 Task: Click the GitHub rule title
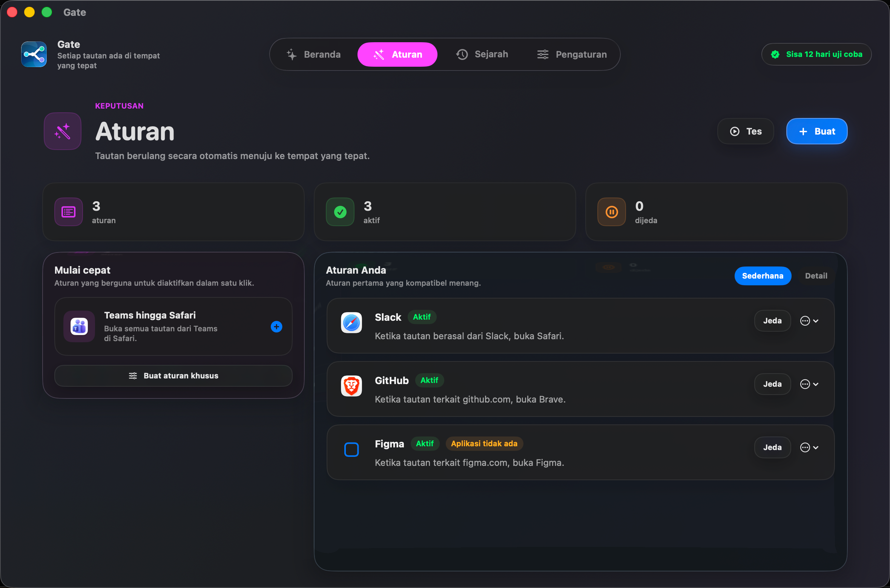(x=392, y=381)
